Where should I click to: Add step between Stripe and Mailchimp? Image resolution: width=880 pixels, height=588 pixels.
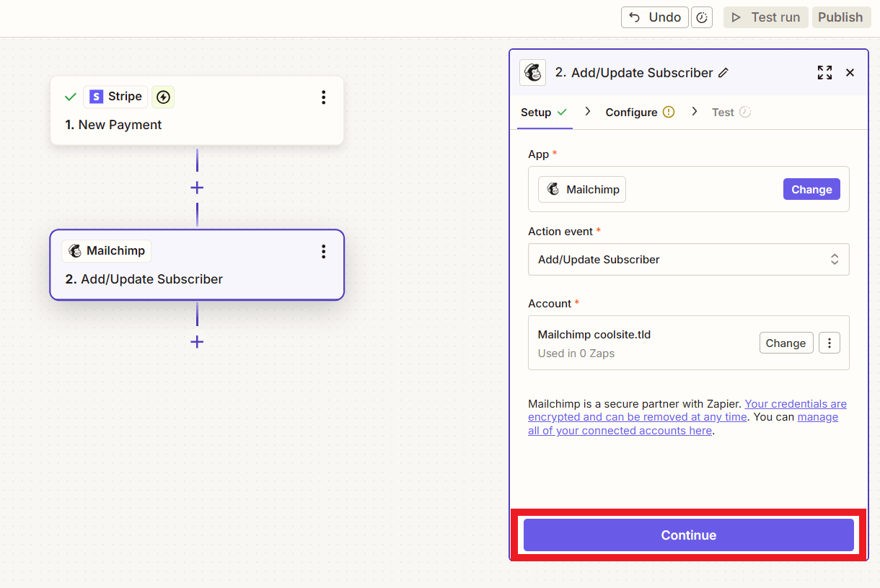click(x=197, y=188)
